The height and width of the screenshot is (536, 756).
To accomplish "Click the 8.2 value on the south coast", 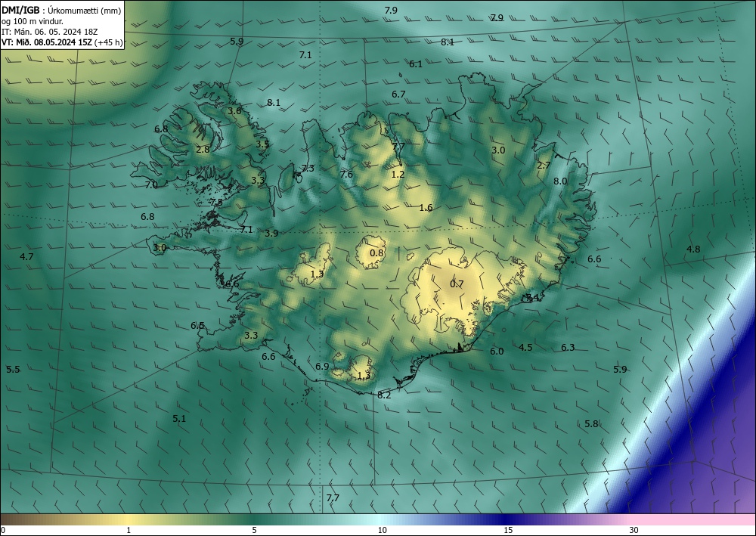I will pyautogui.click(x=384, y=395).
